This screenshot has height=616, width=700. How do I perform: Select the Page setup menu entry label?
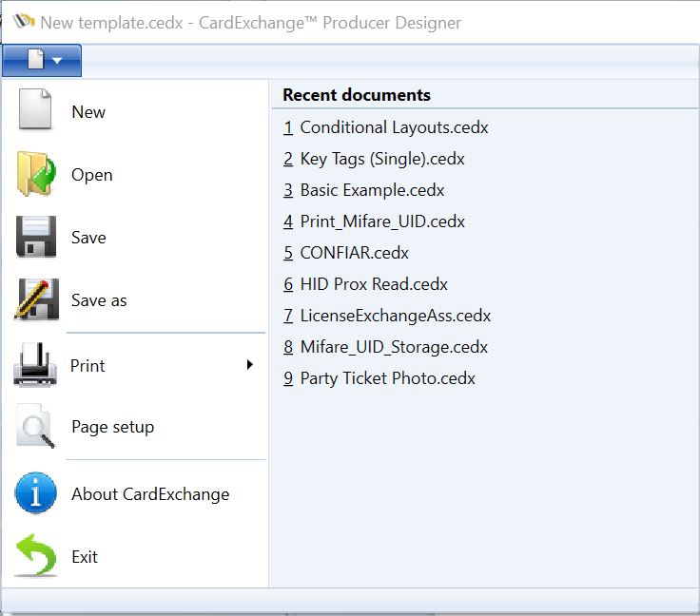pyautogui.click(x=113, y=427)
